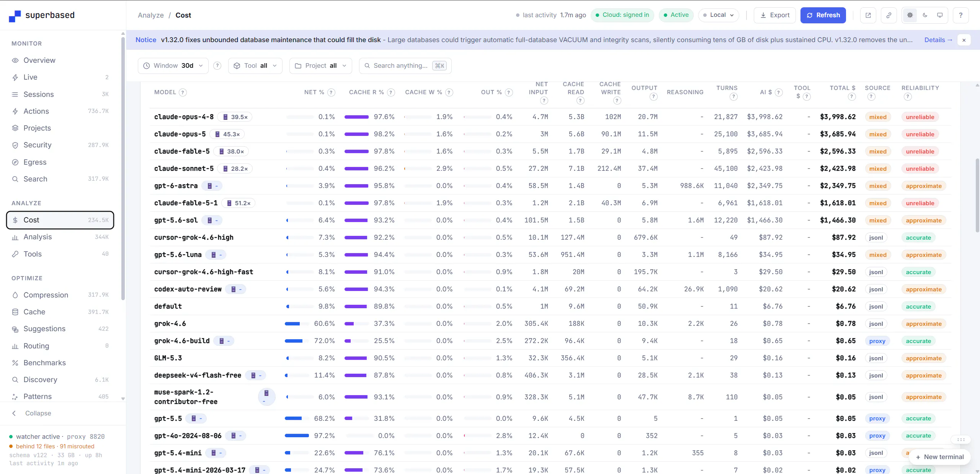This screenshot has width=980, height=474.
Task: Open Analysis under Analyze
Action: pos(60,237)
